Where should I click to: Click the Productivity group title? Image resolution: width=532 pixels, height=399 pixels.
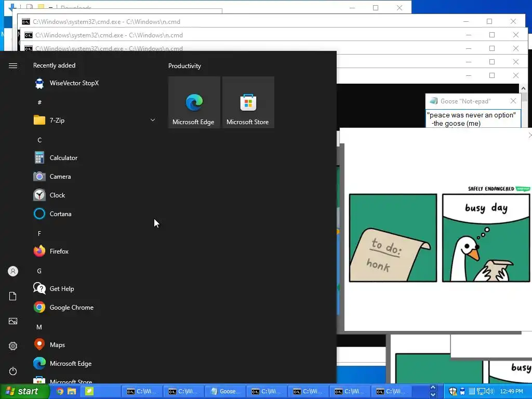(184, 66)
